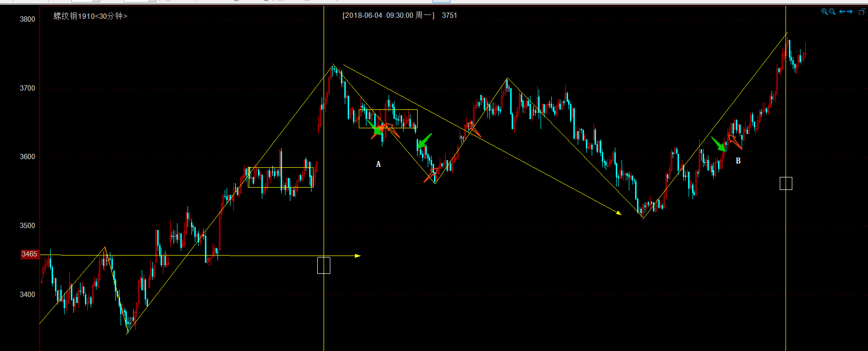Image resolution: width=868 pixels, height=351 pixels.
Task: Zoom out using the magnifier minus icon
Action: [832, 12]
